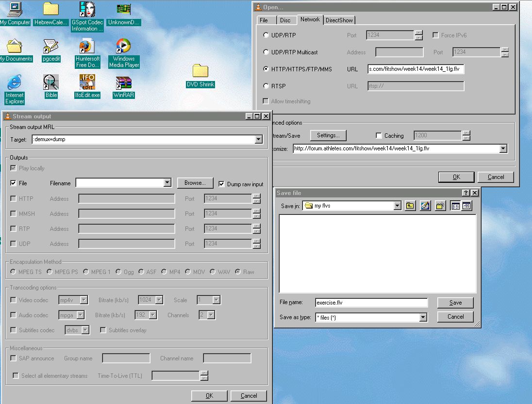The height and width of the screenshot is (404, 532).
Task: Click Cancel in the Stream output dialog
Action: [x=249, y=396]
